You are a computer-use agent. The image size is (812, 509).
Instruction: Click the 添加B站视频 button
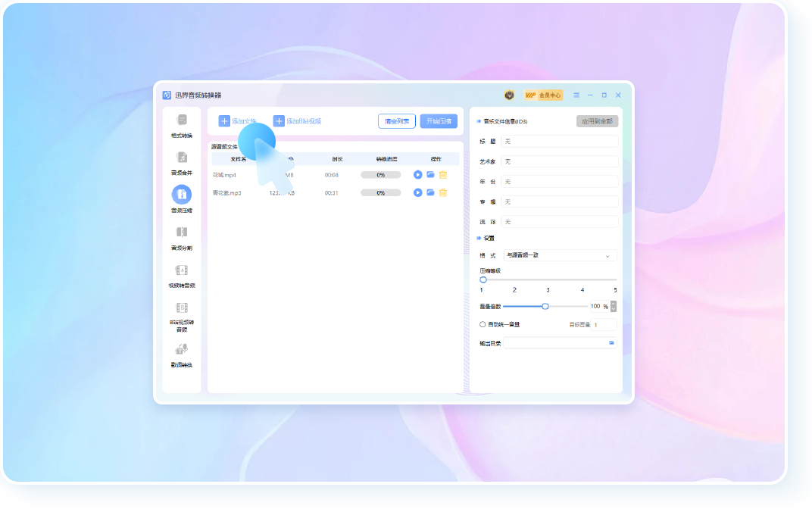click(297, 121)
